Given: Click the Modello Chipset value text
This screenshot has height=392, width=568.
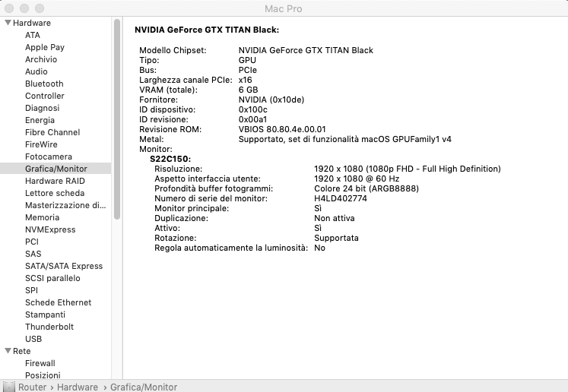Looking at the screenshot, I should [306, 50].
